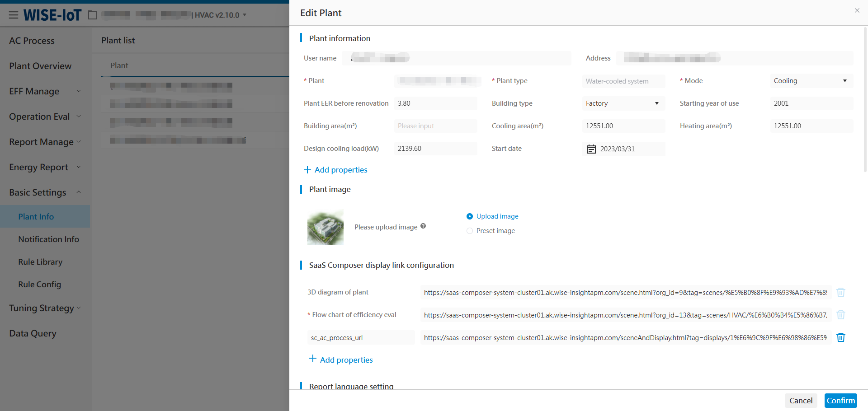Viewport: 868px width, 411px height.
Task: Expand the EFF Manage sidebar menu
Action: coord(44,91)
